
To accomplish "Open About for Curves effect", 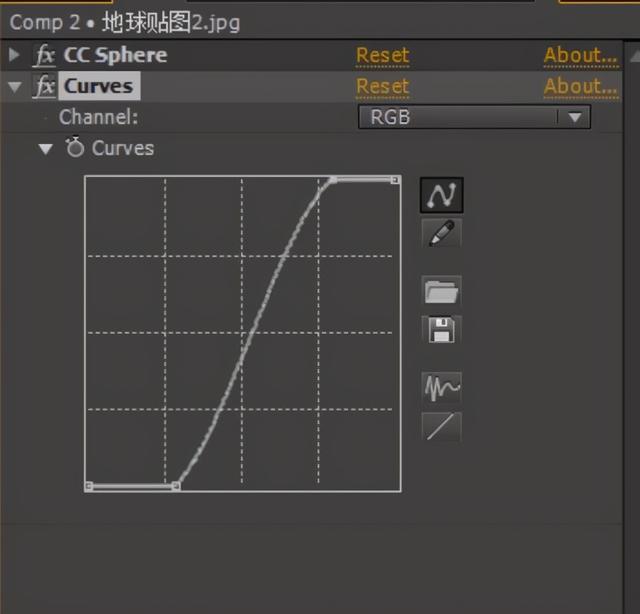I will coord(581,86).
